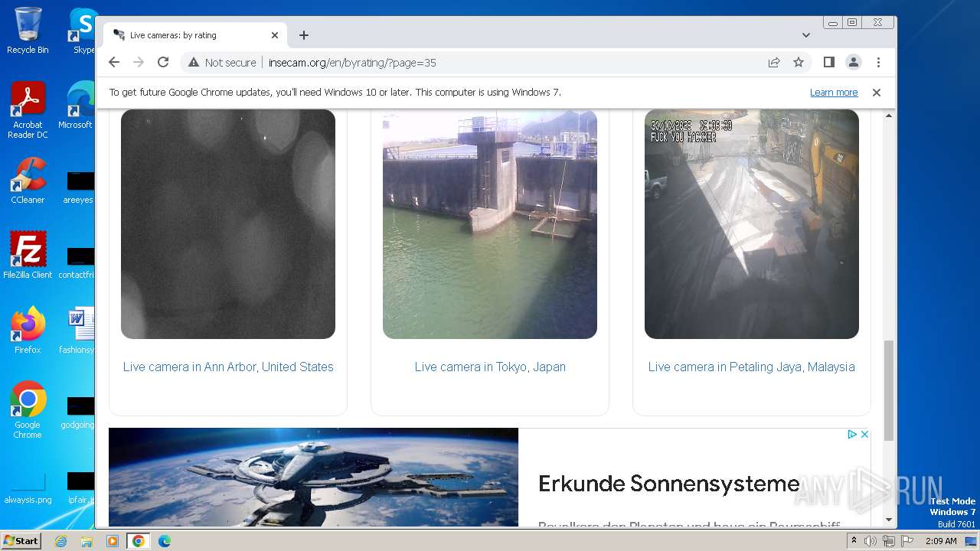The width and height of the screenshot is (980, 551).
Task: Open the Learn more link
Action: pyautogui.click(x=834, y=93)
